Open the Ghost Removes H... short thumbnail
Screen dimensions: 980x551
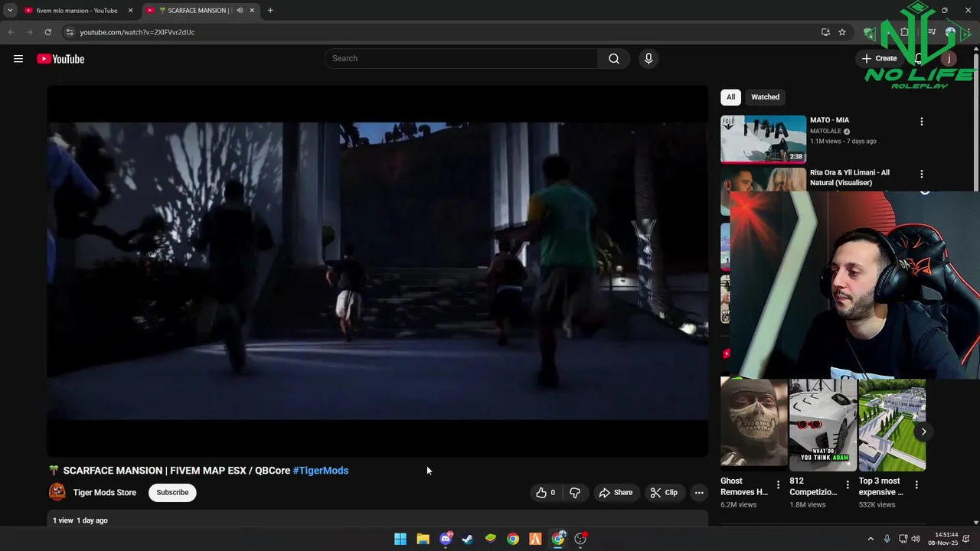[753, 424]
